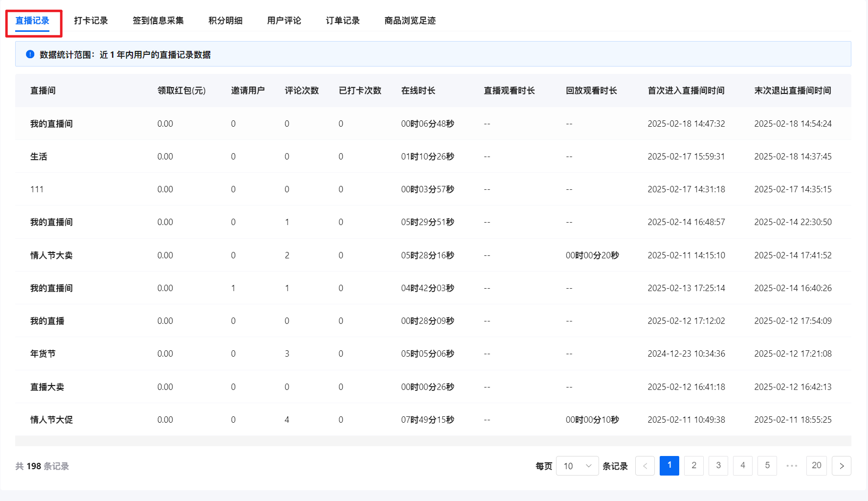This screenshot has height=501, width=868.
Task: Switch to the 用户评论 tab
Action: 284,21
